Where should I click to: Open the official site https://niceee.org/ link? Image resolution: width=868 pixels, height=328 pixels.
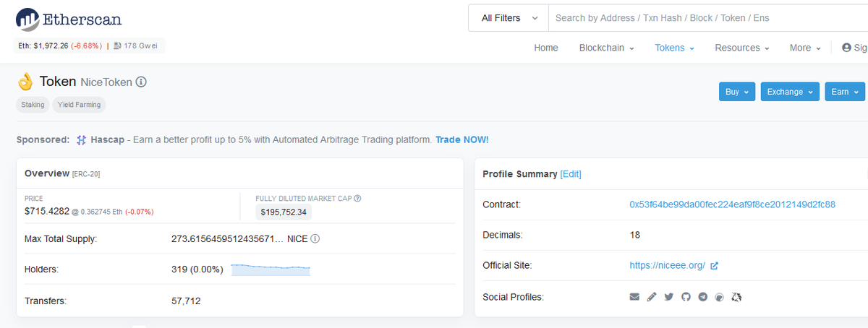coord(668,266)
